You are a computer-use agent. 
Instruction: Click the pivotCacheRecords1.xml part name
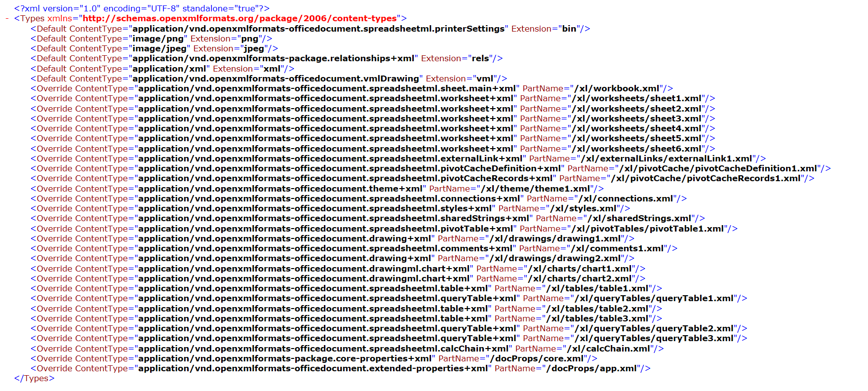707,178
